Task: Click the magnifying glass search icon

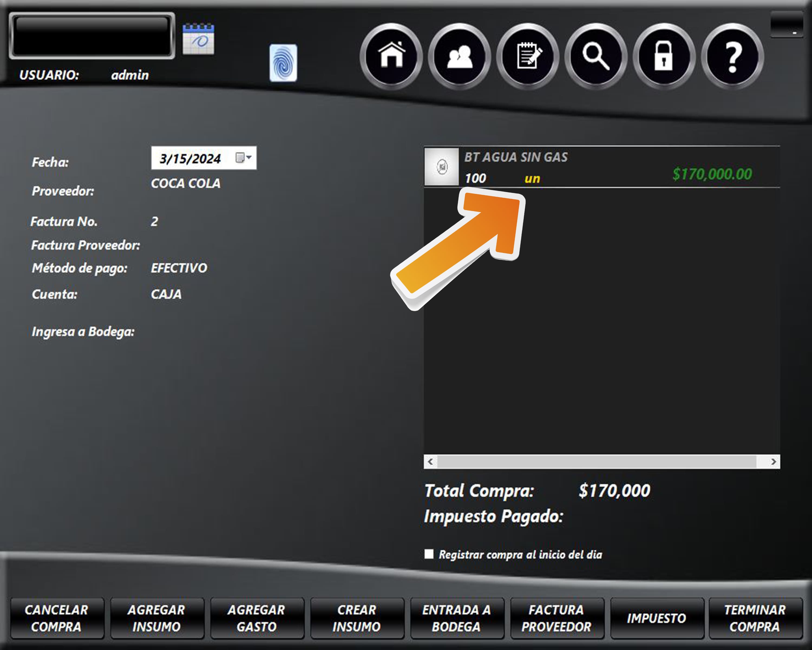Action: pyautogui.click(x=596, y=57)
